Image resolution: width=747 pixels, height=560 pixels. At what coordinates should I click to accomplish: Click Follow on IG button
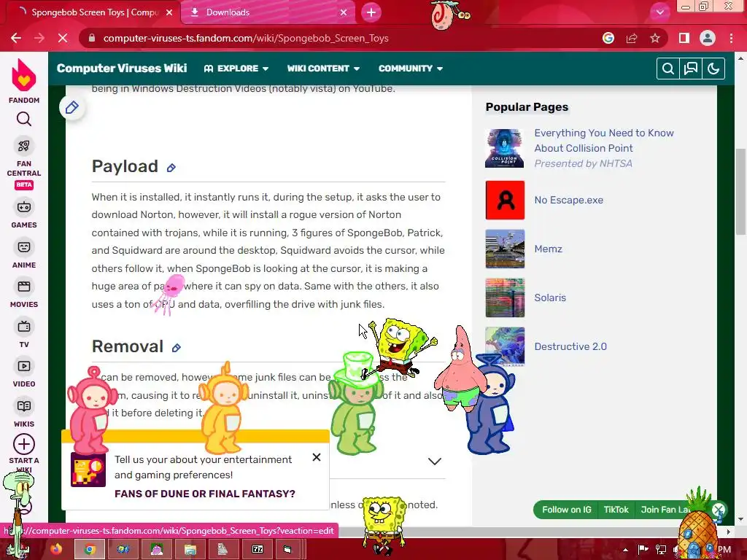(x=566, y=510)
